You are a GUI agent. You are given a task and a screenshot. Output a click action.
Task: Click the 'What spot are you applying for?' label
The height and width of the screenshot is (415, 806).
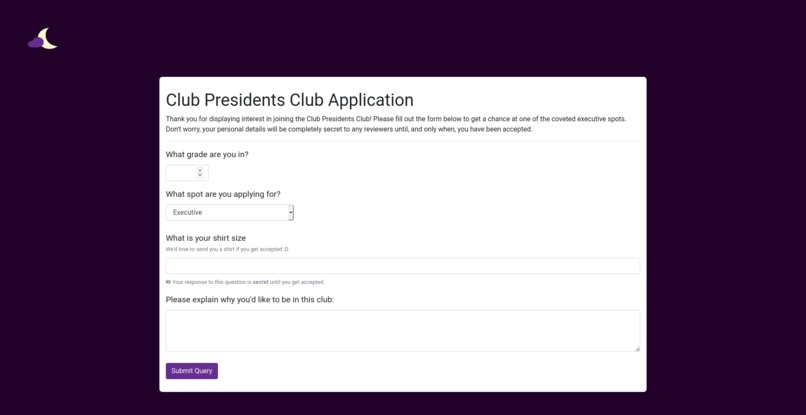tap(223, 194)
